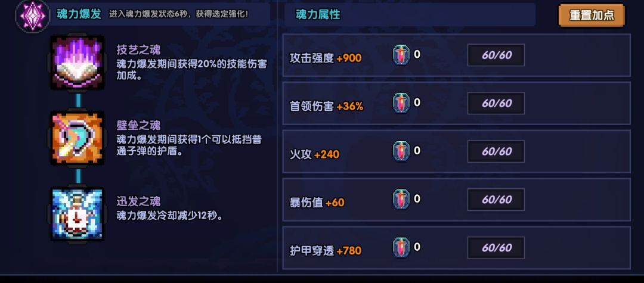
Task: Tap the 60/60 points box for 暴伤值
Action: 496,200
